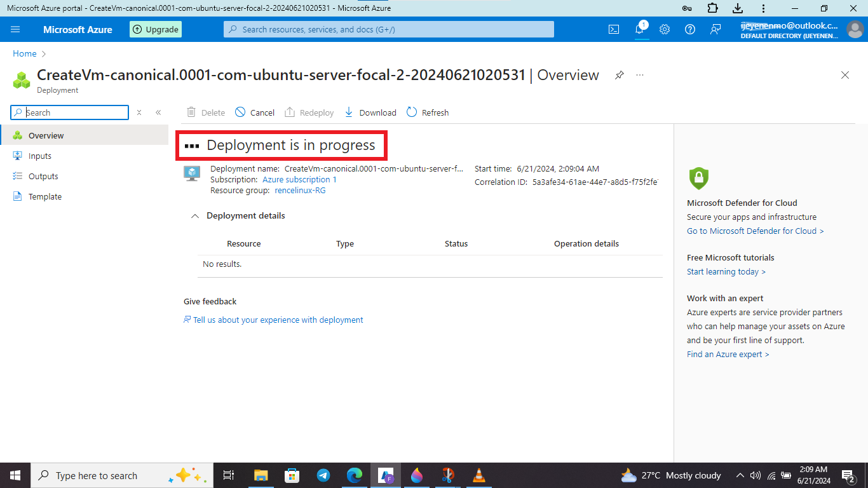868x488 pixels.
Task: Collapse the Deployment details section
Action: 195,216
